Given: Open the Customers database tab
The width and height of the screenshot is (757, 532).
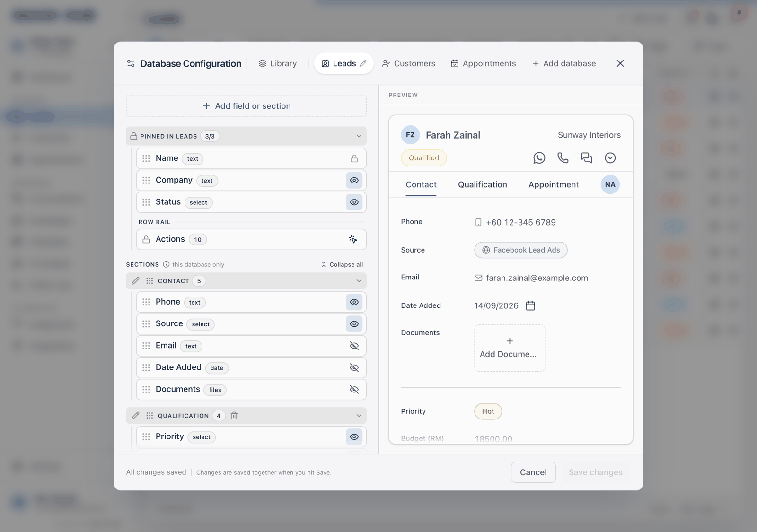Looking at the screenshot, I should pos(409,63).
